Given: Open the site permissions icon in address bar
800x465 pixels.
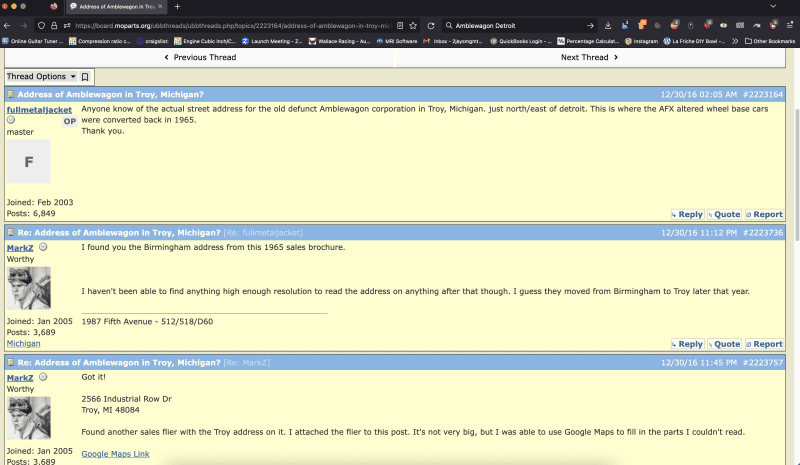Looking at the screenshot, I should pos(67,26).
